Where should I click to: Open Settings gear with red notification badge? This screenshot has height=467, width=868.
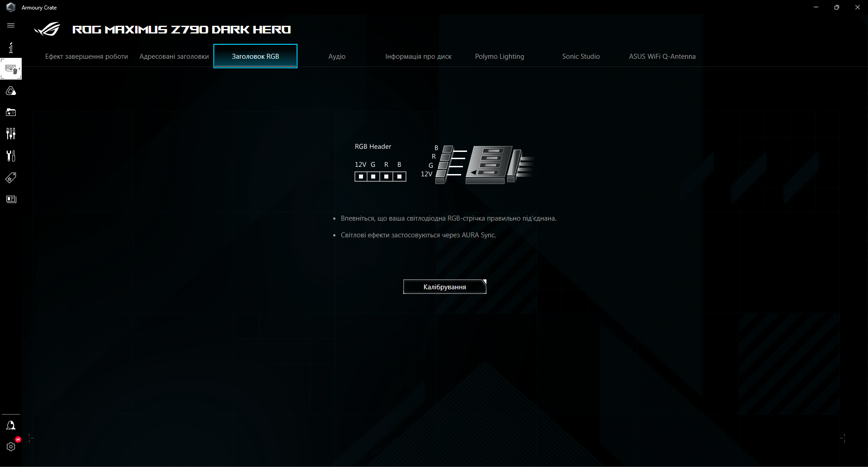11,447
